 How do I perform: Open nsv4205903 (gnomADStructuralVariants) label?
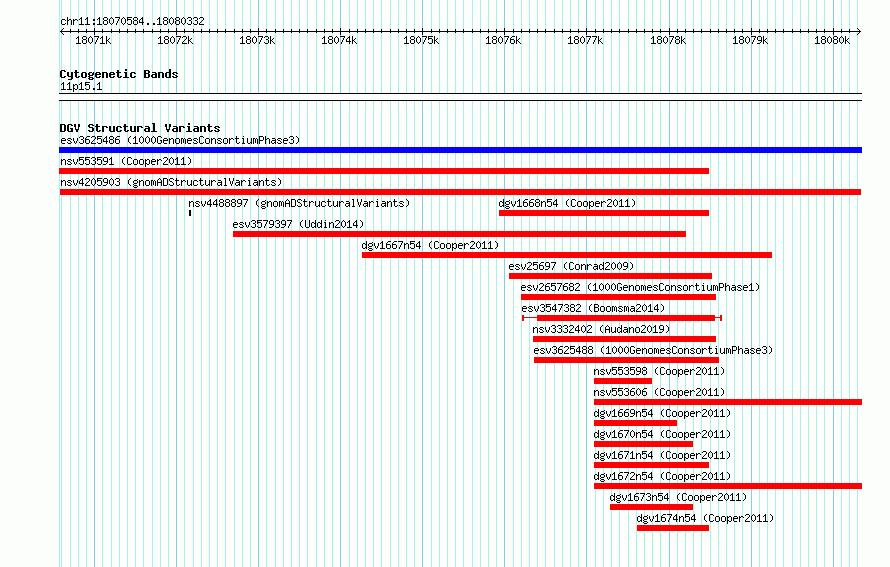click(171, 182)
